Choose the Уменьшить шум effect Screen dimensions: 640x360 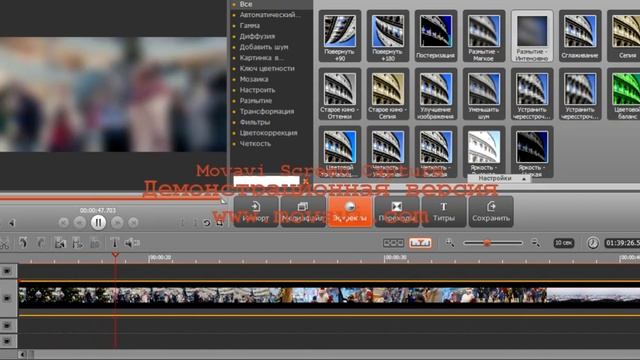point(484,94)
